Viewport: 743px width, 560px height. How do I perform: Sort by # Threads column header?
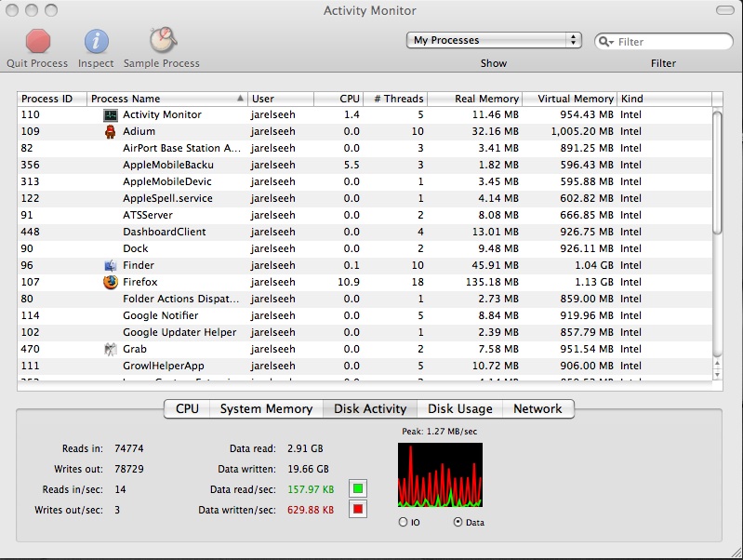click(395, 99)
